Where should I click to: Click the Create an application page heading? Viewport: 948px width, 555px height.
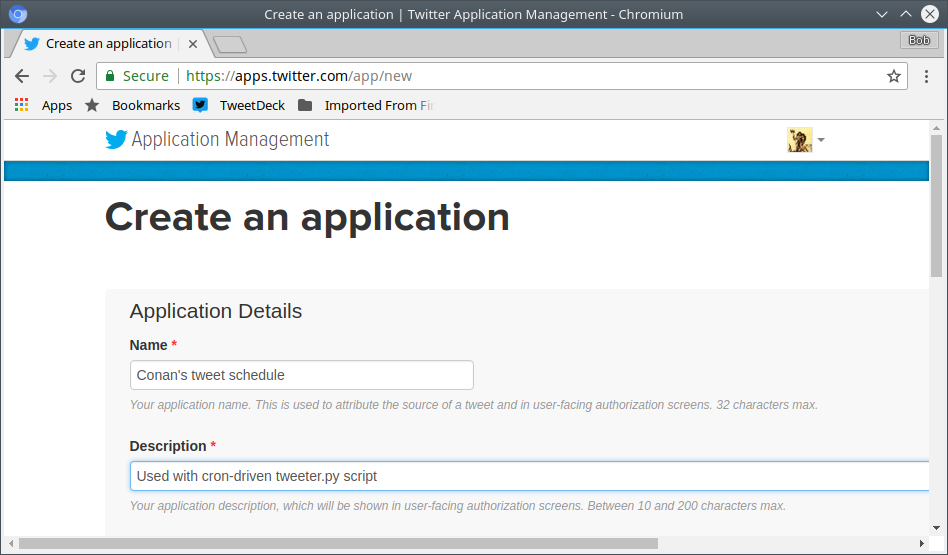click(307, 217)
